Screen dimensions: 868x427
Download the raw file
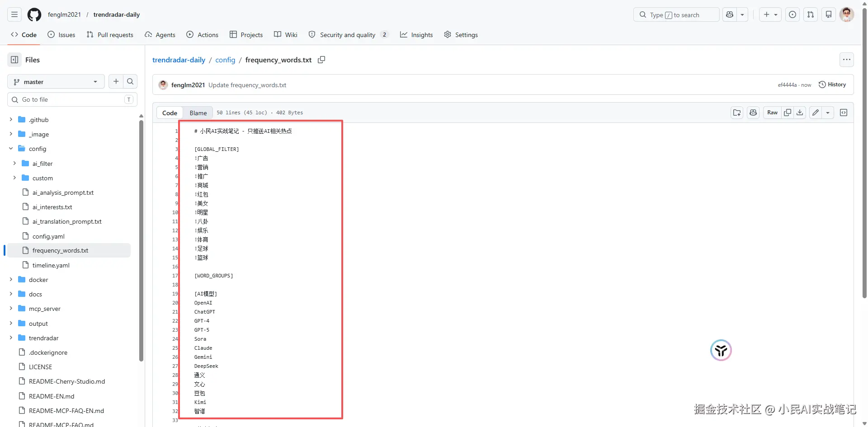[x=800, y=113]
